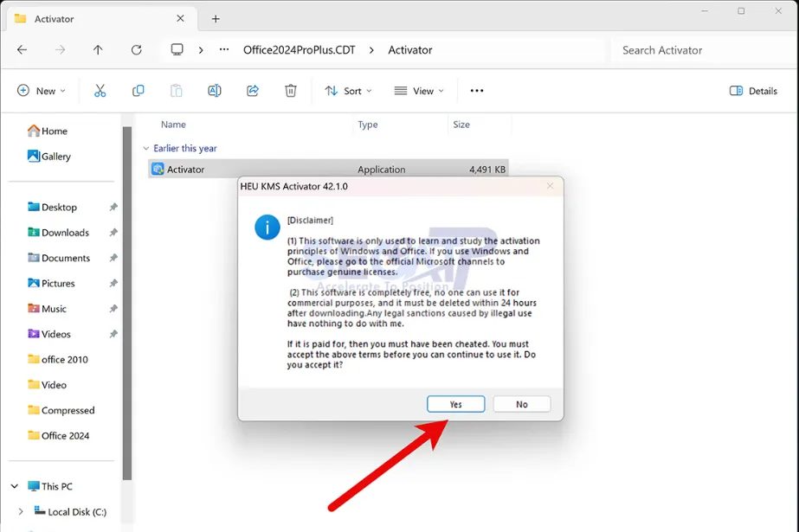Screen dimensions: 799x532
Task: Toggle the Details pane
Action: [x=751, y=90]
